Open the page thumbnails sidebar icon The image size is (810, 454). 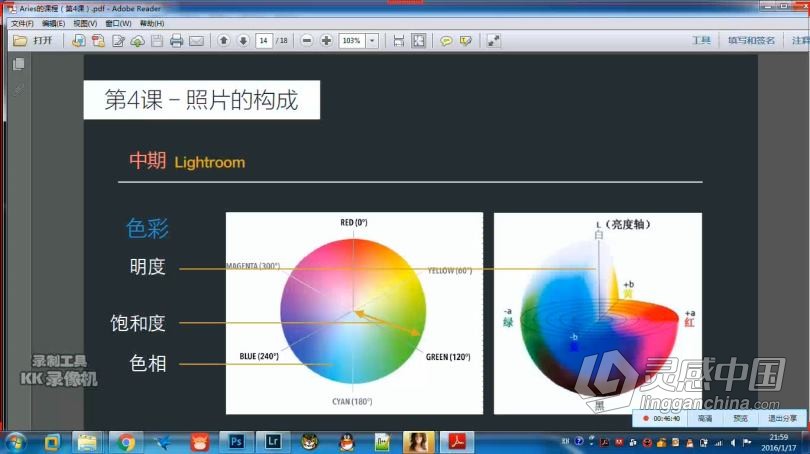pos(19,64)
